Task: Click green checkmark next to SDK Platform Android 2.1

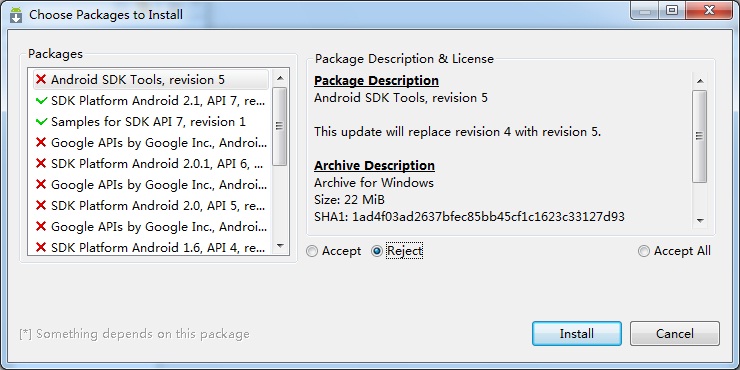Action: tap(42, 101)
